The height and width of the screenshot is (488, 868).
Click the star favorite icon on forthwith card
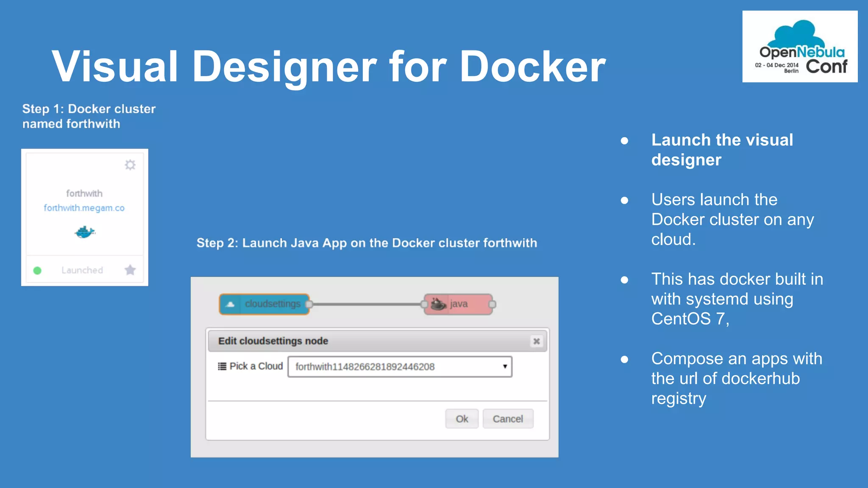[x=130, y=270]
